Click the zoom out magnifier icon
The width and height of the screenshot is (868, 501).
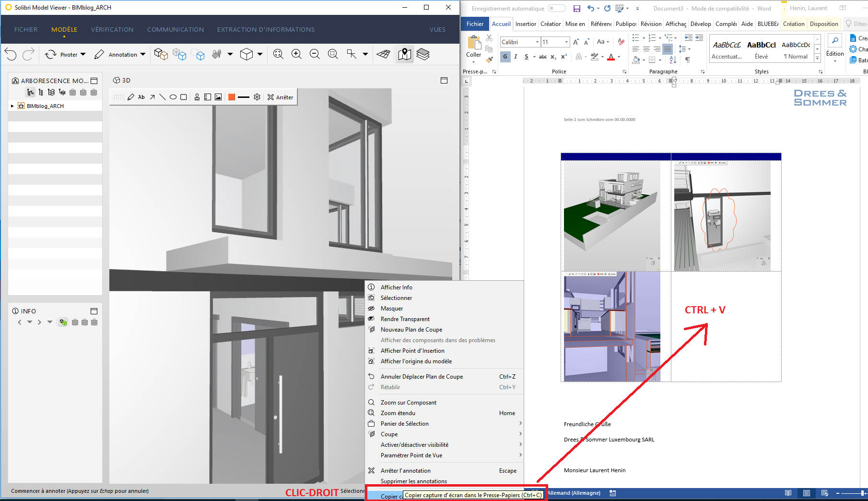(315, 54)
